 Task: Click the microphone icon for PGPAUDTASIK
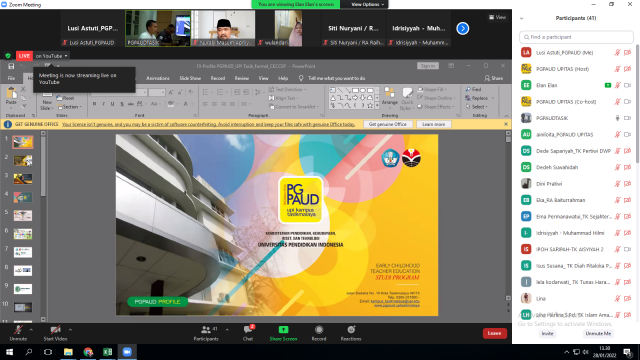[618, 118]
